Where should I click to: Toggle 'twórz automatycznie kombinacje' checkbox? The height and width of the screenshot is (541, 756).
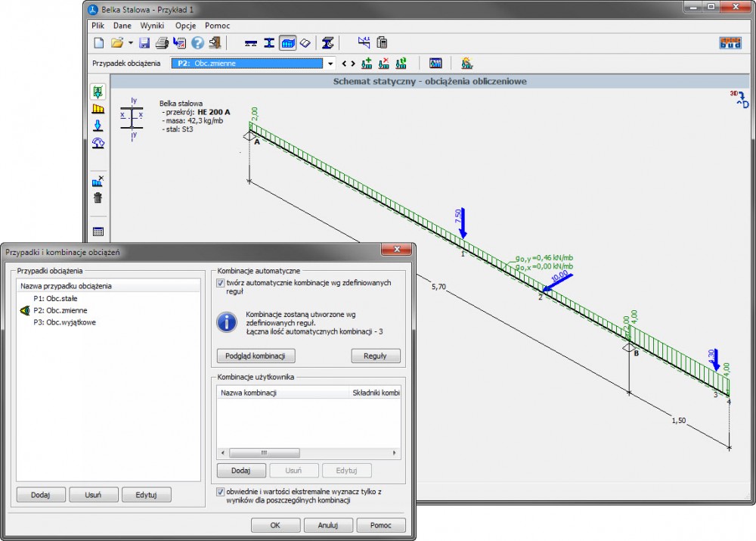[221, 283]
